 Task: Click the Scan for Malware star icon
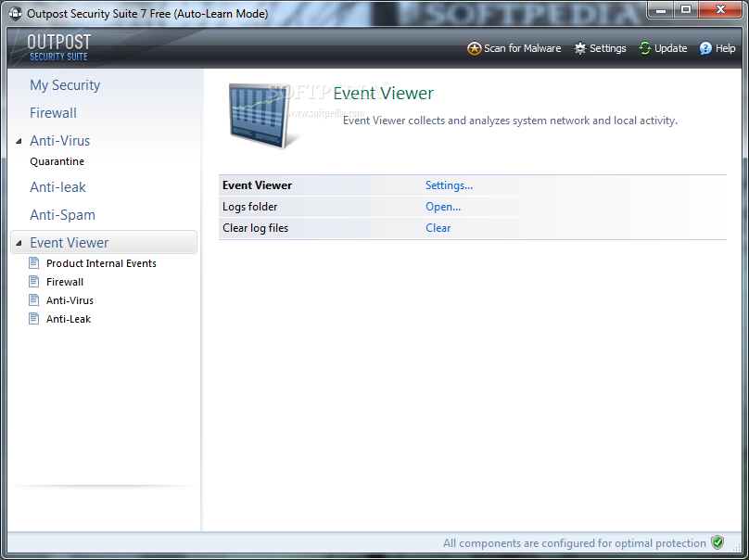coord(474,48)
